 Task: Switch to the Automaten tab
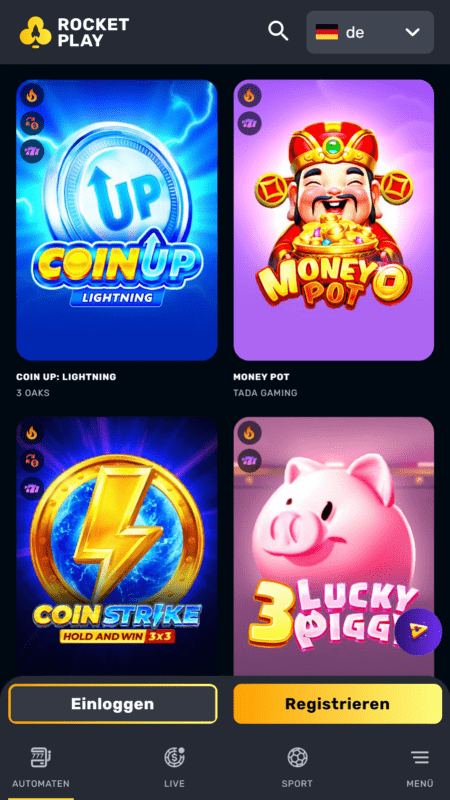point(41,767)
